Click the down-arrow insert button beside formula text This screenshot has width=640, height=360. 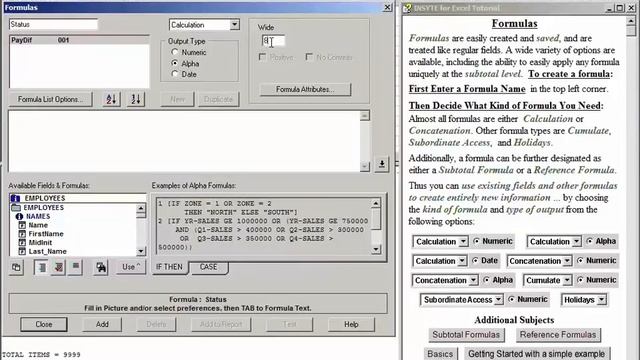click(x=382, y=164)
